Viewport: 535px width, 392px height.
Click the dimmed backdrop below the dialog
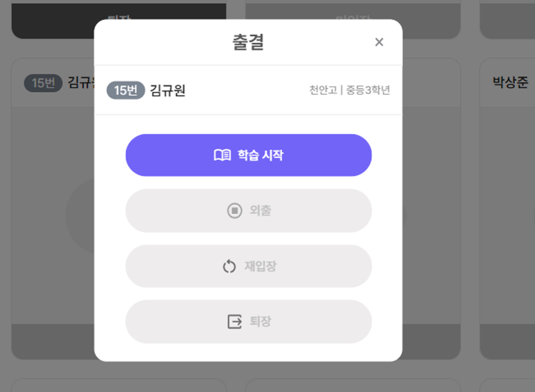[x=248, y=375]
